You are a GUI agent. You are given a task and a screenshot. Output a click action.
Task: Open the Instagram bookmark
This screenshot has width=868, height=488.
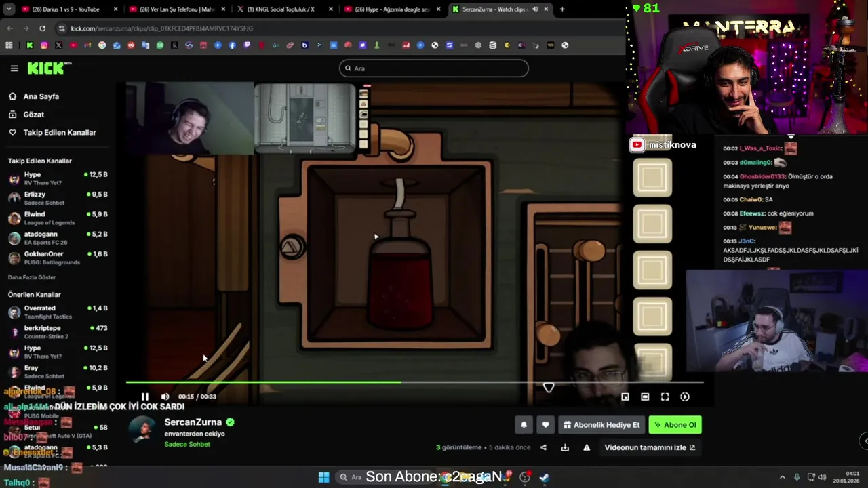(44, 45)
